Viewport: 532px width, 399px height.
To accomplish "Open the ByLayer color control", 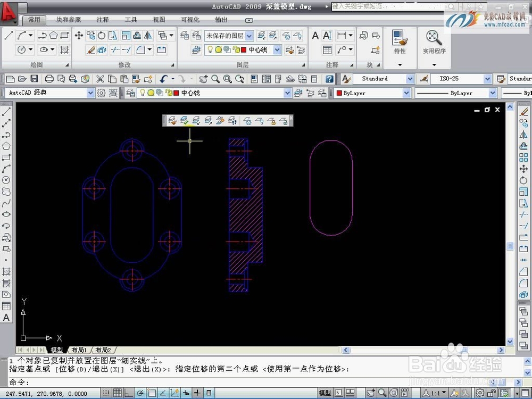I will [372, 93].
